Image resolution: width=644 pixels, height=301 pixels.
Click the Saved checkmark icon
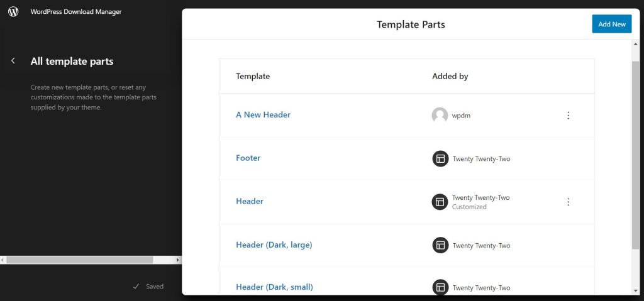click(136, 287)
